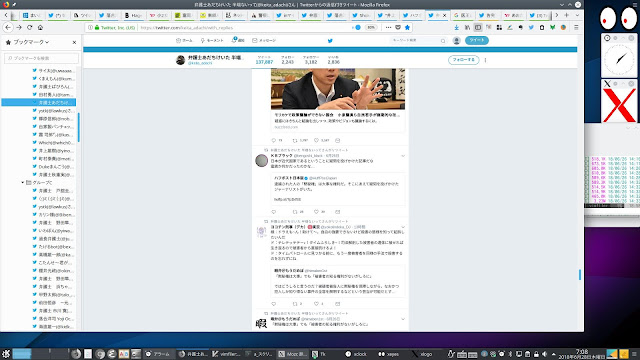Click the 80% zoom level badge
The image size is (640, 360).
pos(371,27)
